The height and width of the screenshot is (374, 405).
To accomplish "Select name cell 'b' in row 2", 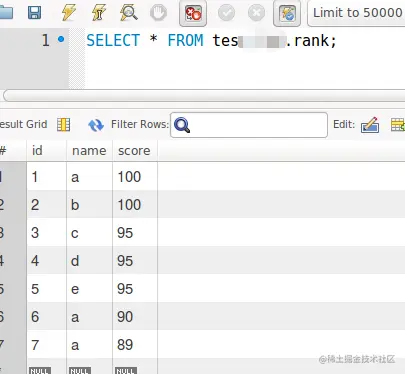I will tap(89, 205).
